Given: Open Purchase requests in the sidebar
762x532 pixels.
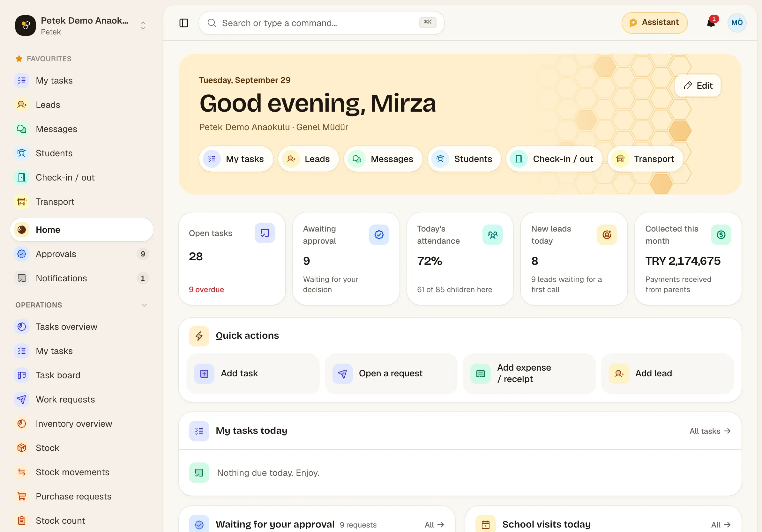Looking at the screenshot, I should [82, 496].
